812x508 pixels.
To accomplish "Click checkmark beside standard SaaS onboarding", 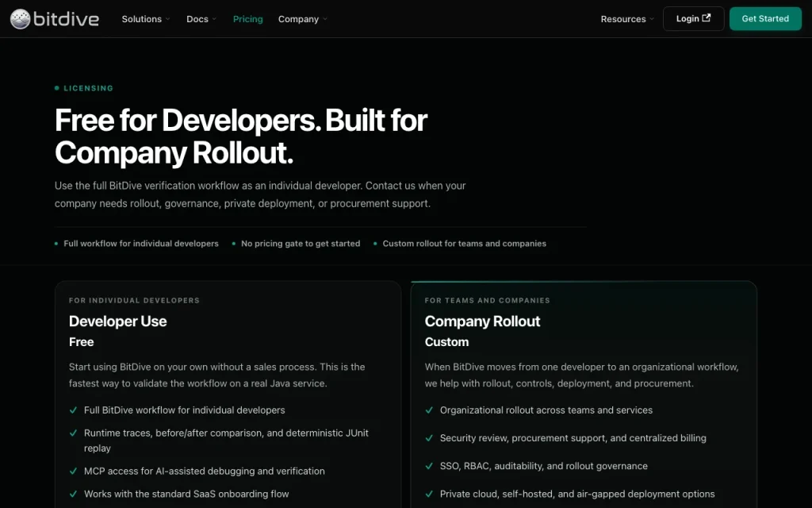I will click(x=73, y=494).
